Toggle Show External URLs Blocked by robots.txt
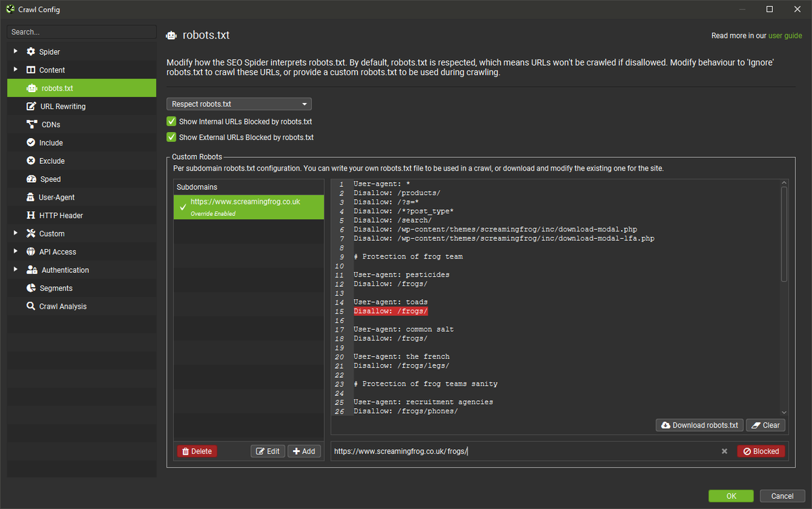The width and height of the screenshot is (812, 509). pyautogui.click(x=171, y=137)
